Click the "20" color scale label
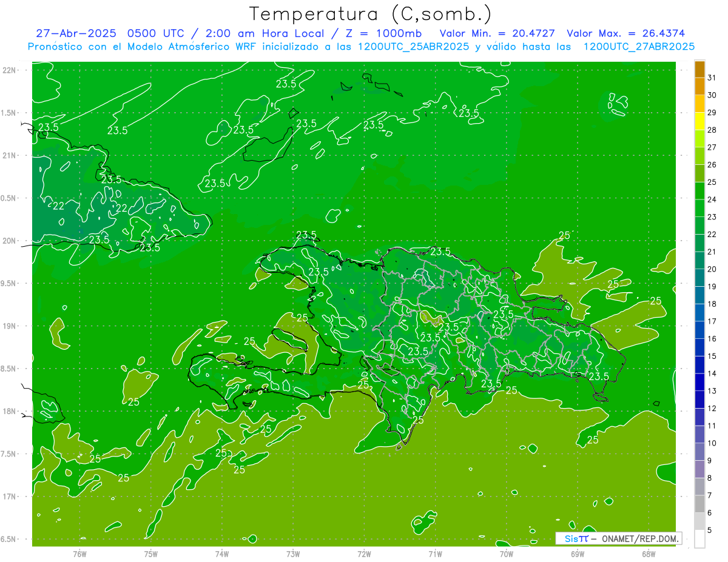The image size is (728, 562). 712,269
